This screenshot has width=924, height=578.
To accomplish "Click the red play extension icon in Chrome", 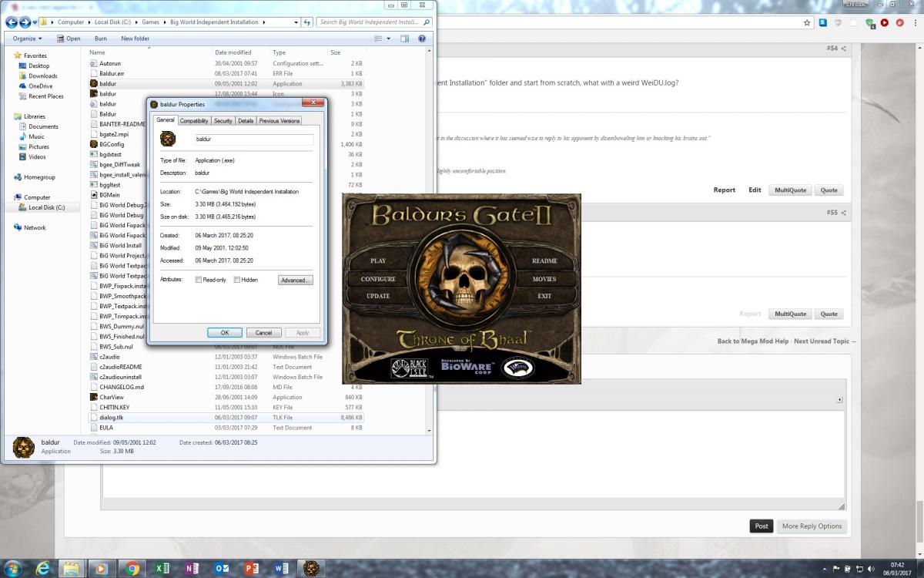I will [884, 23].
